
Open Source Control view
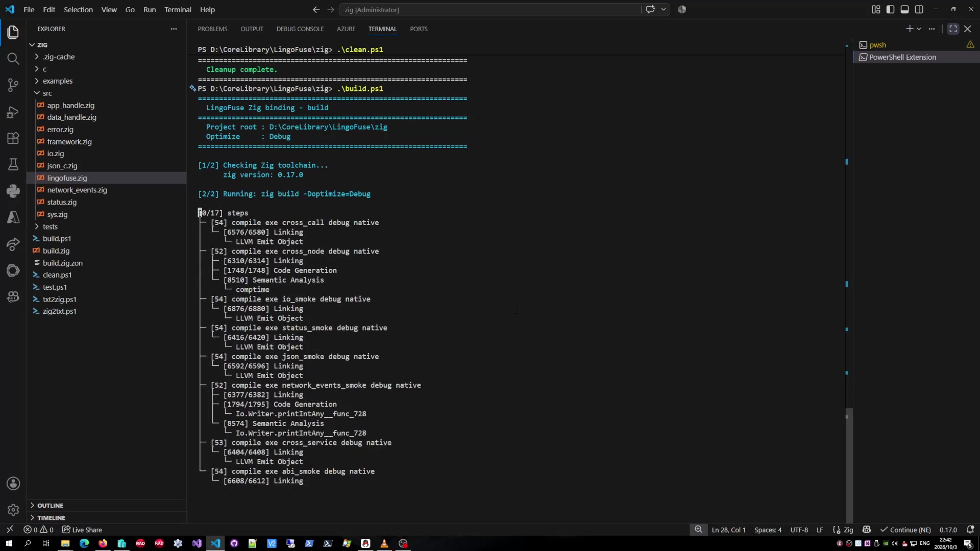13,85
